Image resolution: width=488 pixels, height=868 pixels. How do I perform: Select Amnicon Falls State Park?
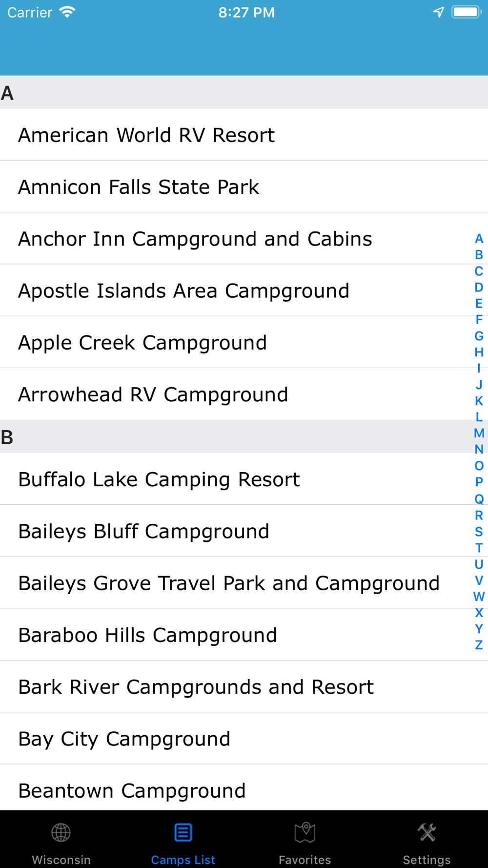139,187
